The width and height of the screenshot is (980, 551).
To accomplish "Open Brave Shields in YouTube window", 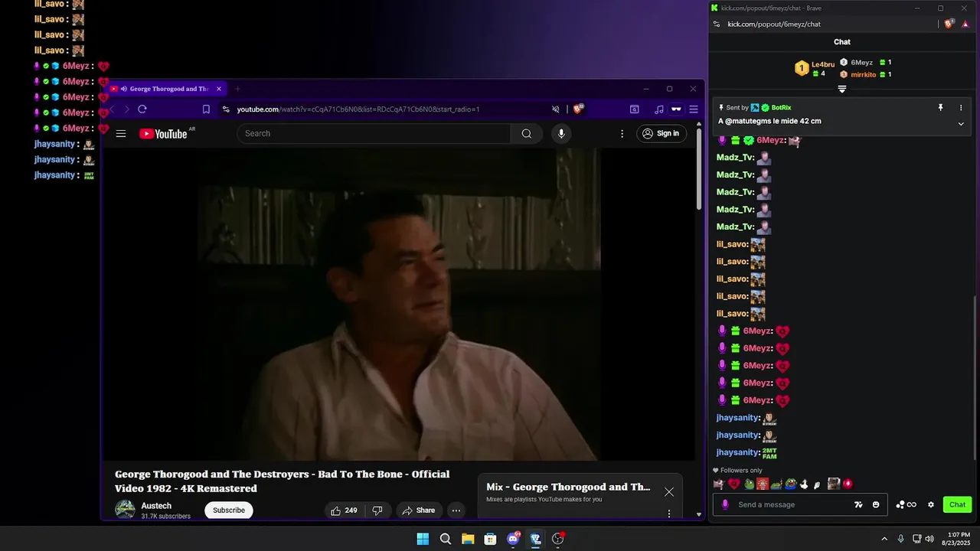I will [x=578, y=109].
